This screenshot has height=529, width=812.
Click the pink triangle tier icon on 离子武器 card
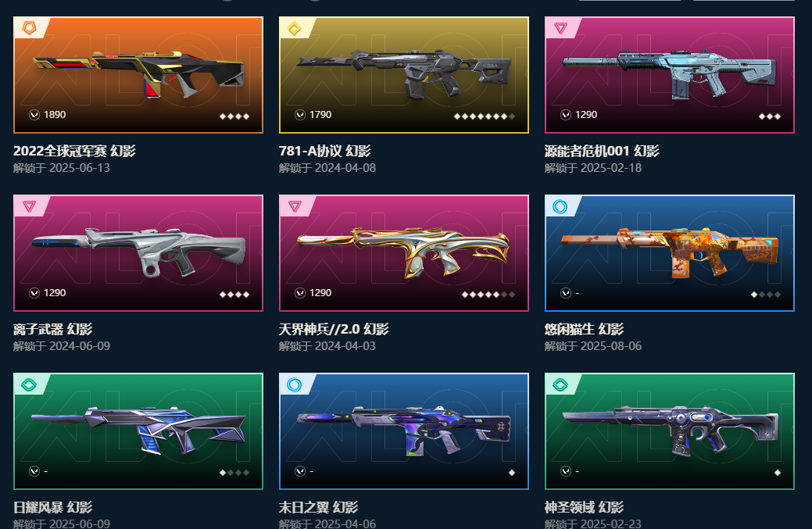click(29, 206)
